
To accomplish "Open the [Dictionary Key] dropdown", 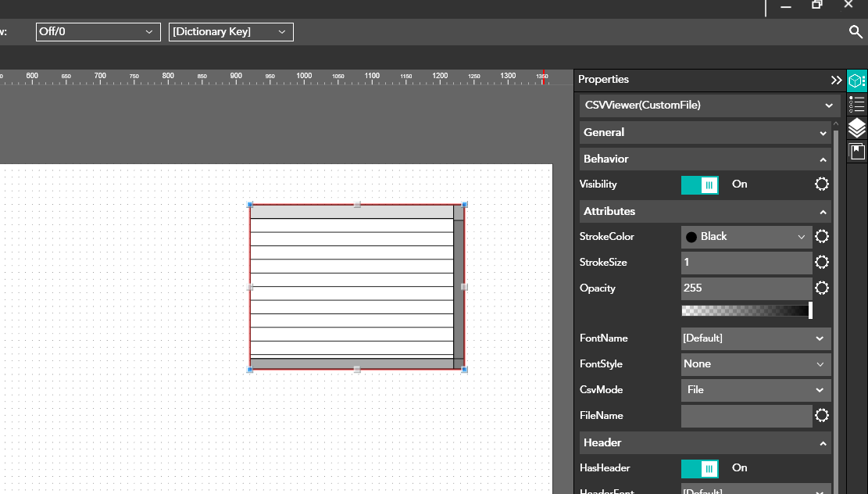I will (x=230, y=32).
